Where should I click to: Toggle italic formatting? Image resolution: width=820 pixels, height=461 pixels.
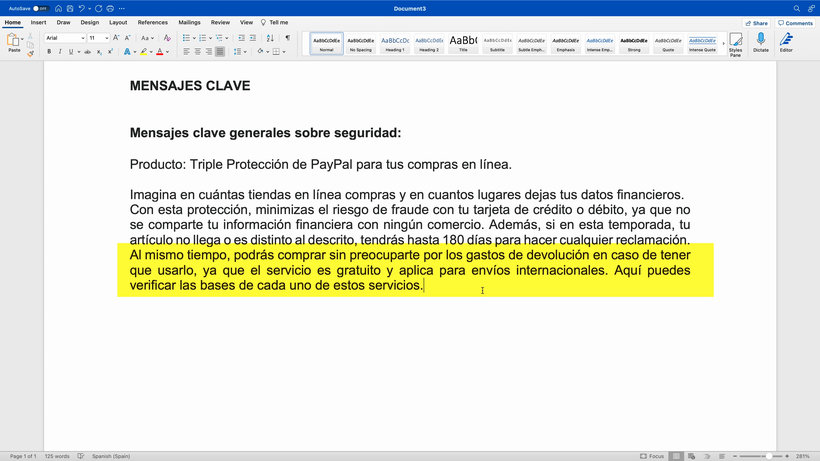coord(60,52)
